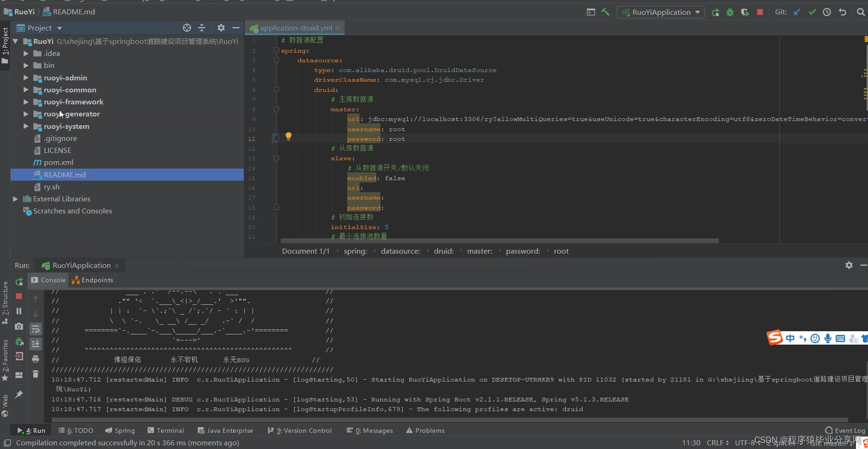The height and width of the screenshot is (449, 868).
Task: Click the Run with Coverage icon
Action: pos(745,12)
